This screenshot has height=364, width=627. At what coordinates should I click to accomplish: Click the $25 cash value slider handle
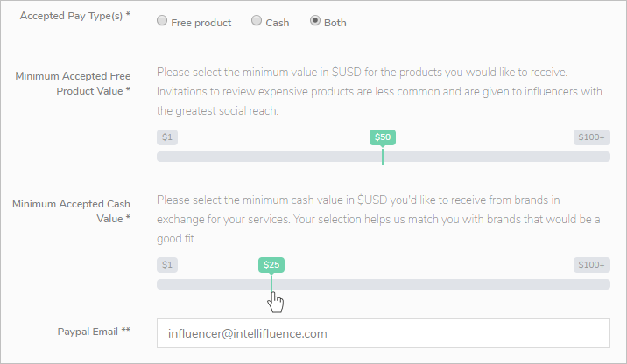click(x=271, y=264)
